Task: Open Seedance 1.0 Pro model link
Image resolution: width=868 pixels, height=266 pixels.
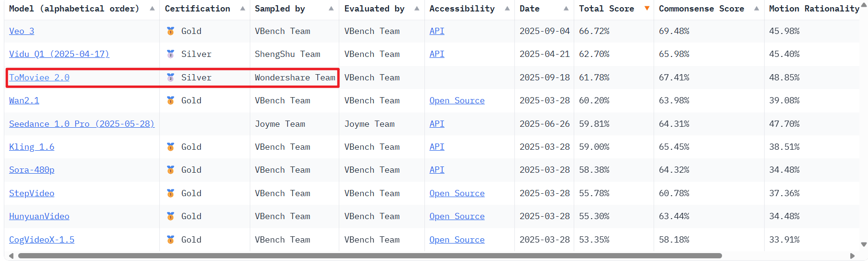Action: pyautogui.click(x=81, y=124)
